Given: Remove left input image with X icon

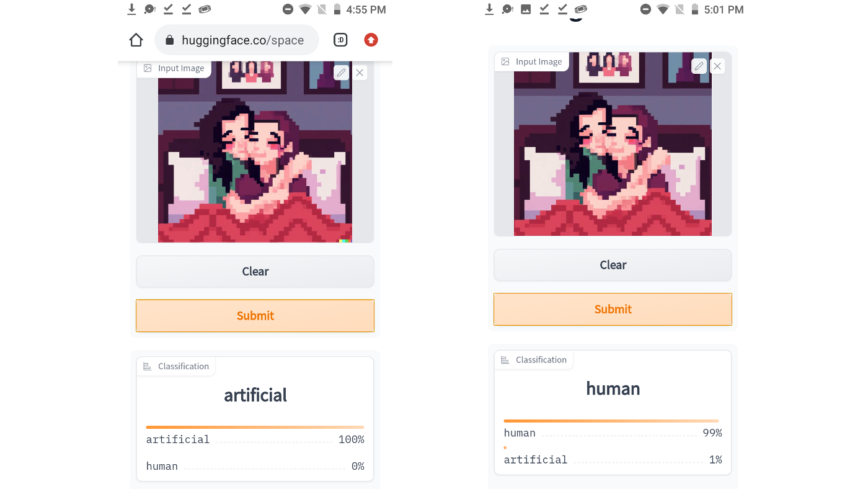Looking at the screenshot, I should pyautogui.click(x=360, y=73).
